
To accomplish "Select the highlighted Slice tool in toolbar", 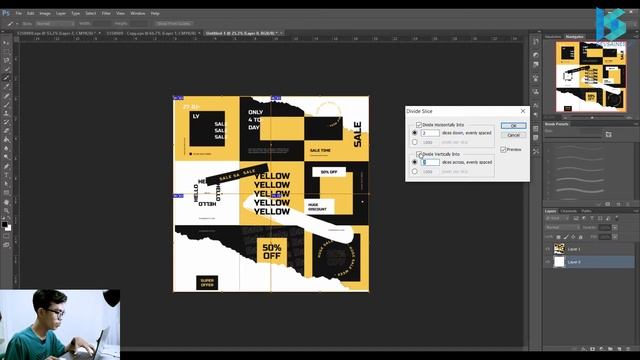I will pyautogui.click(x=6, y=78).
